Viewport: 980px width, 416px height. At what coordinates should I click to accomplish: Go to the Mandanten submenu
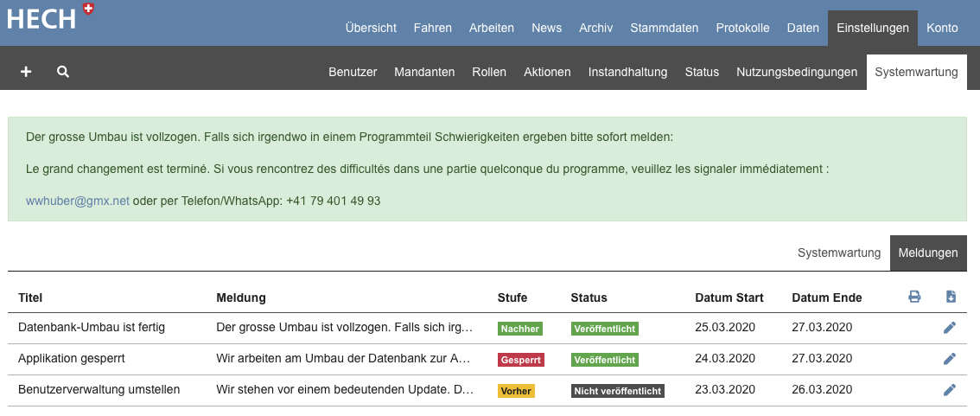tap(424, 72)
